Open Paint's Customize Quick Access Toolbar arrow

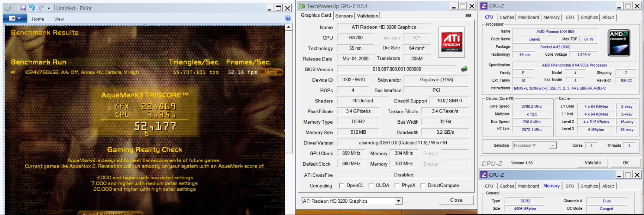[49, 8]
